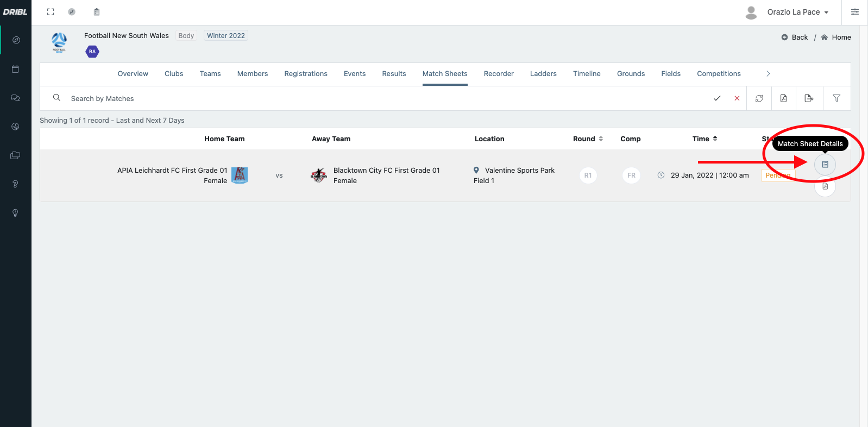Click the export file icon in toolbar
The image size is (868, 427).
click(809, 98)
